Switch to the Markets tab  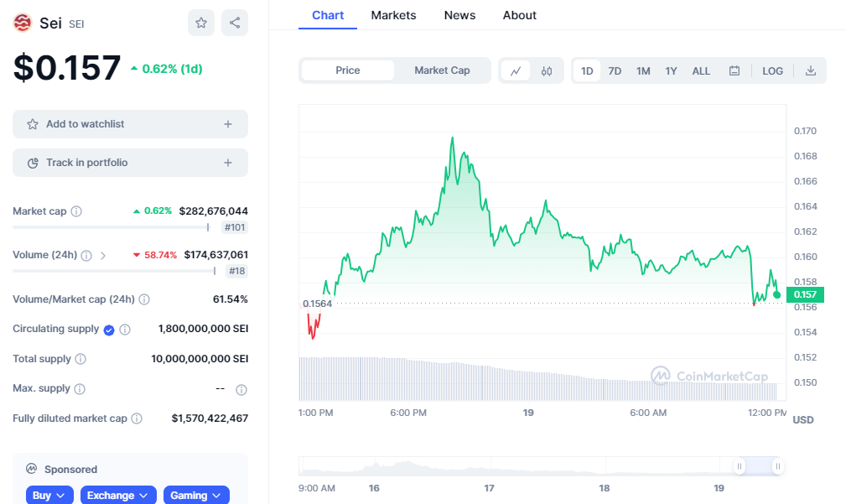pos(393,15)
